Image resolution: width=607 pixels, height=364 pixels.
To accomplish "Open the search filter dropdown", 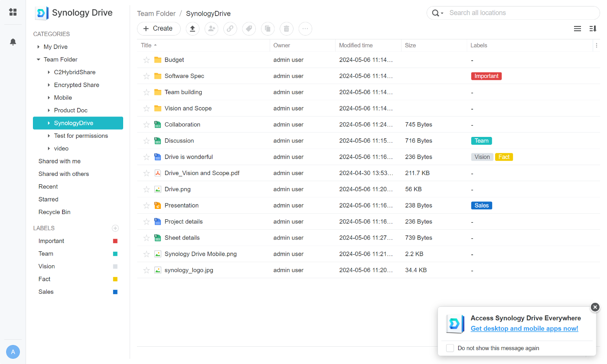I will [441, 13].
